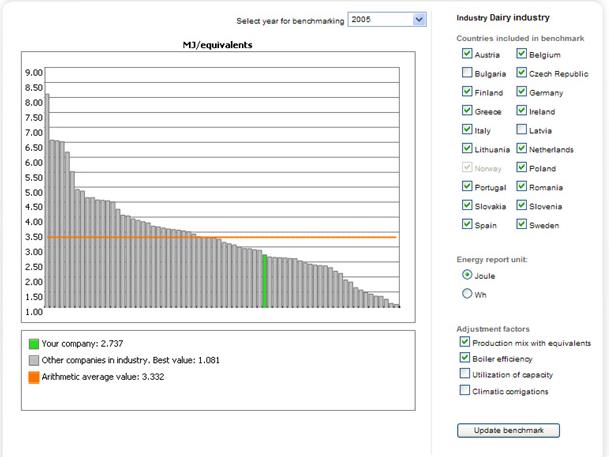The height and width of the screenshot is (457, 609).
Task: Toggle the Finland checkbox
Action: pyautogui.click(x=467, y=91)
